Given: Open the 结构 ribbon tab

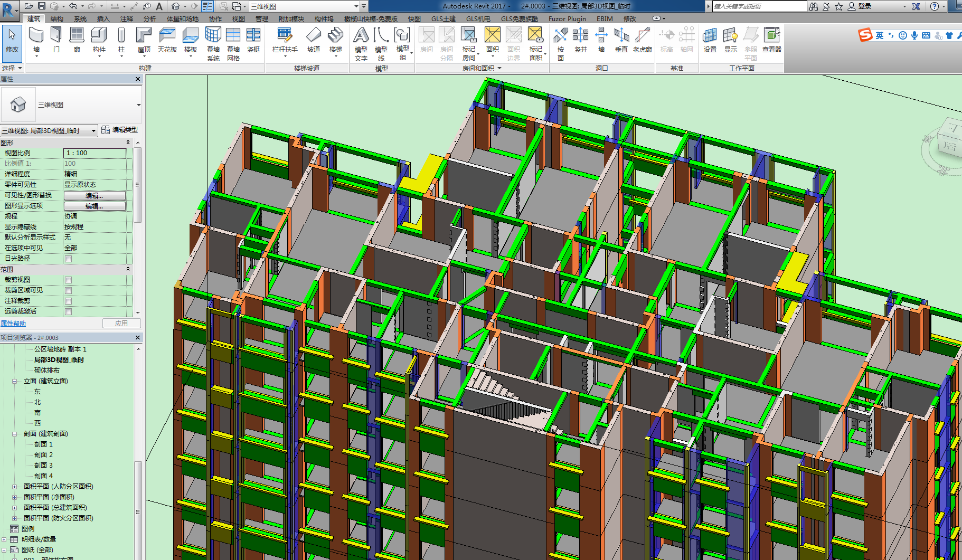Looking at the screenshot, I should tap(56, 18).
